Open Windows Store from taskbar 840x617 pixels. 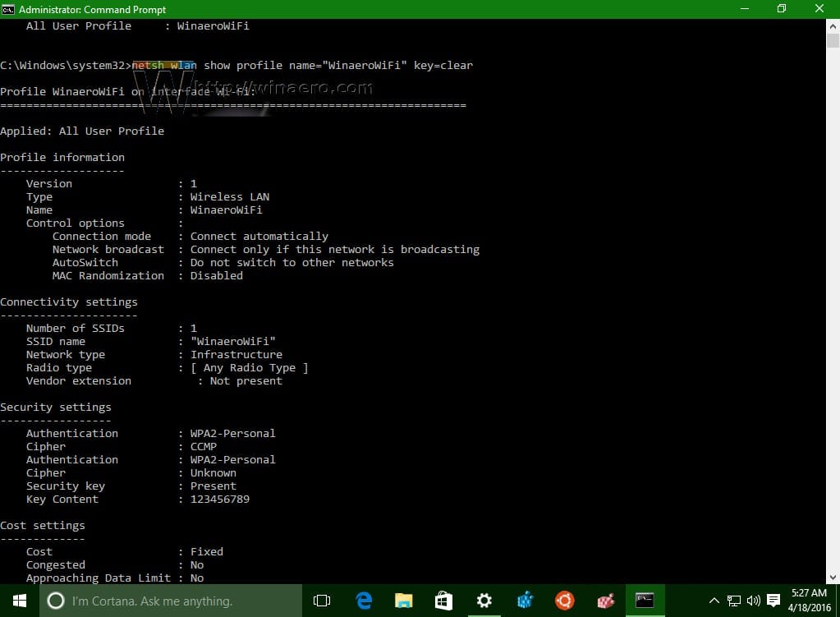click(x=443, y=601)
